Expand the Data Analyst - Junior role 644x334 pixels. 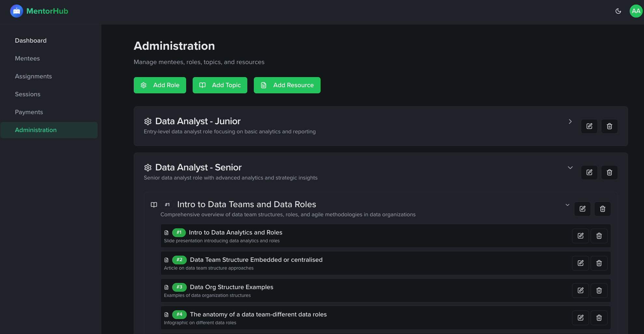coord(570,122)
